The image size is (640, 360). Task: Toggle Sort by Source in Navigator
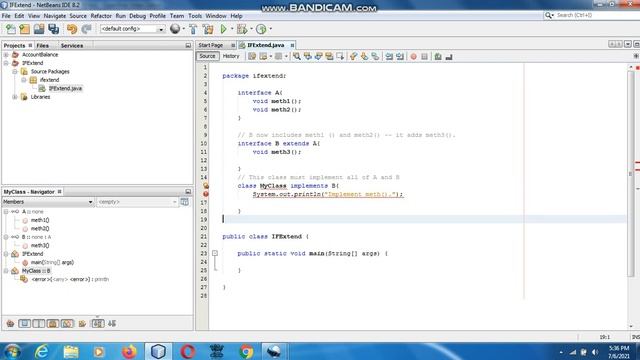click(112, 323)
